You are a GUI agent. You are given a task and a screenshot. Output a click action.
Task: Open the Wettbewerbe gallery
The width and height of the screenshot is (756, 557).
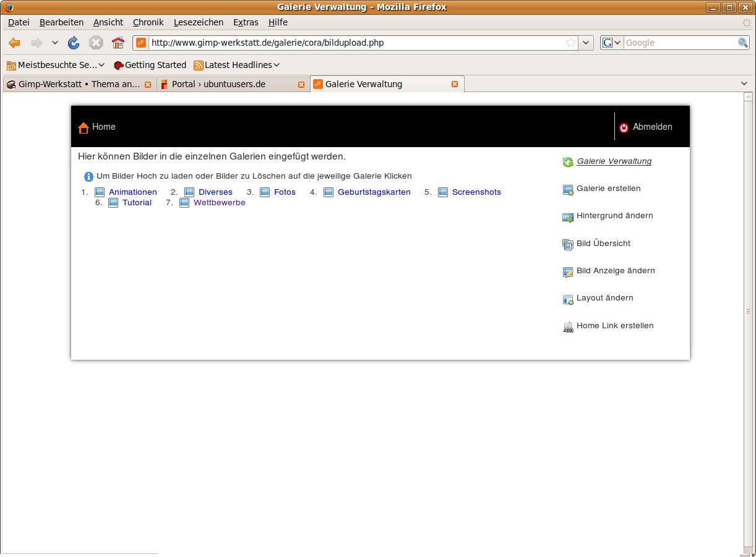click(220, 203)
